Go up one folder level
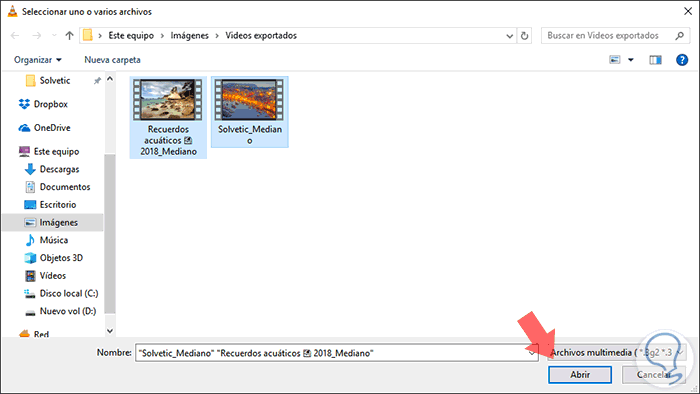This screenshot has height=394, width=700. pyautogui.click(x=69, y=36)
